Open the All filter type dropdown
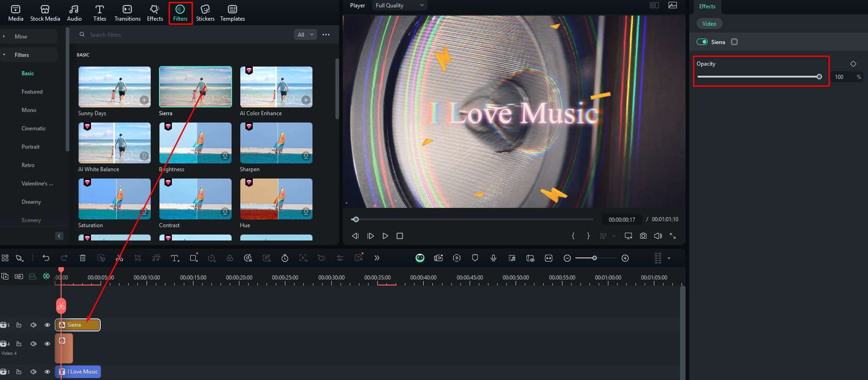Image resolution: width=868 pixels, height=380 pixels. point(305,34)
